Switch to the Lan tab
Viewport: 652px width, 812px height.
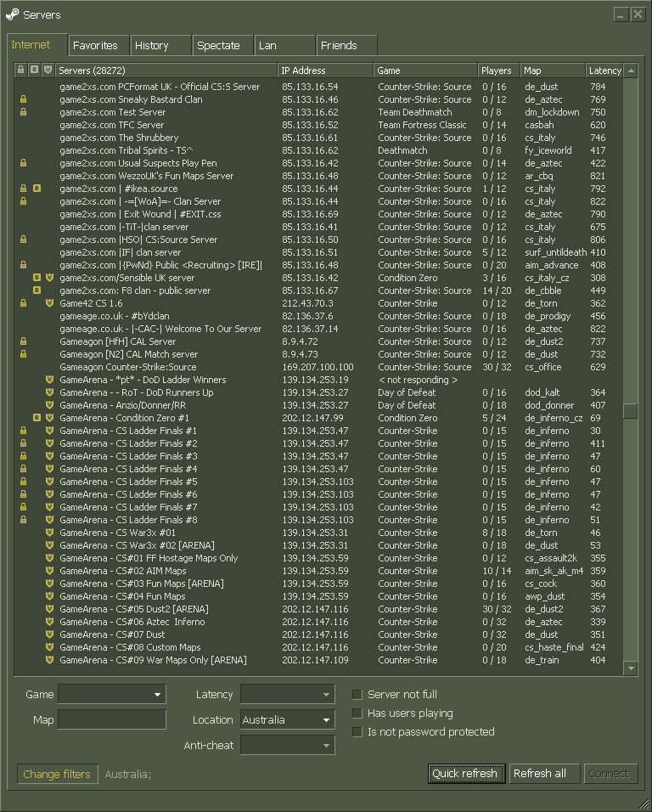click(285, 46)
